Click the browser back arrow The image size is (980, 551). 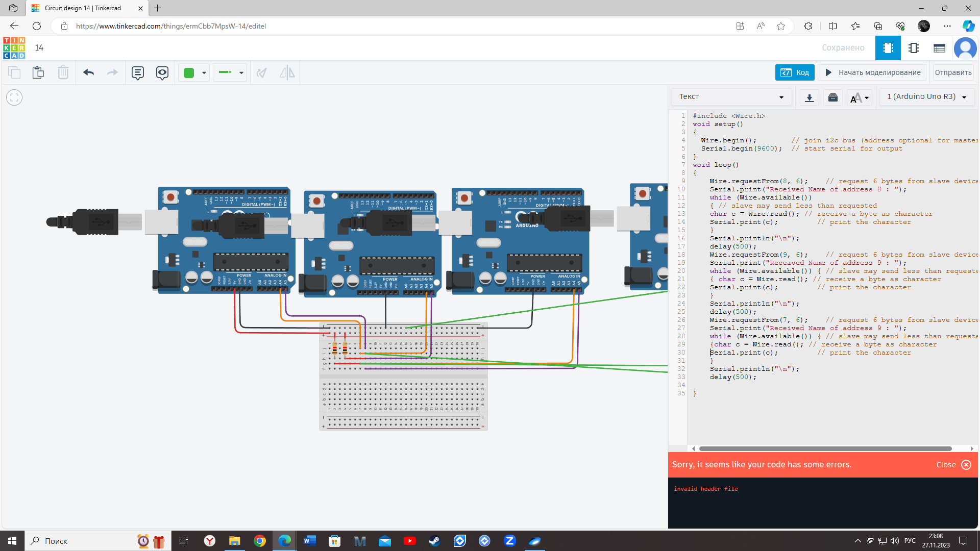pos(14,26)
